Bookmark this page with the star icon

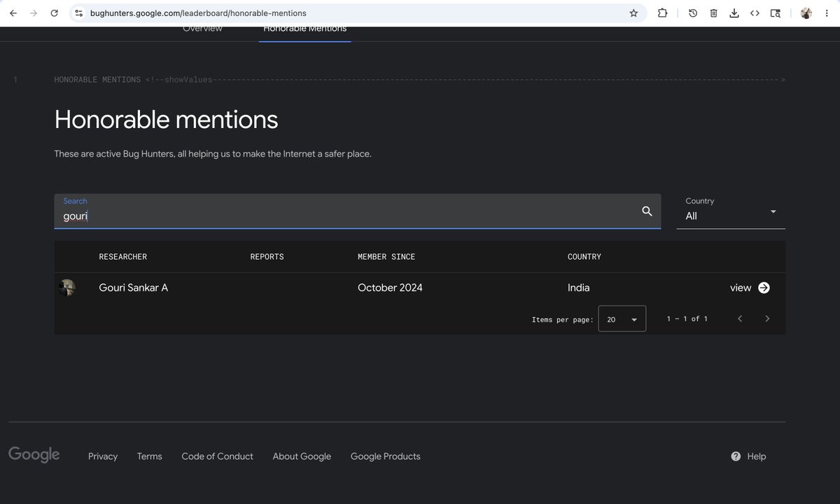tap(633, 13)
